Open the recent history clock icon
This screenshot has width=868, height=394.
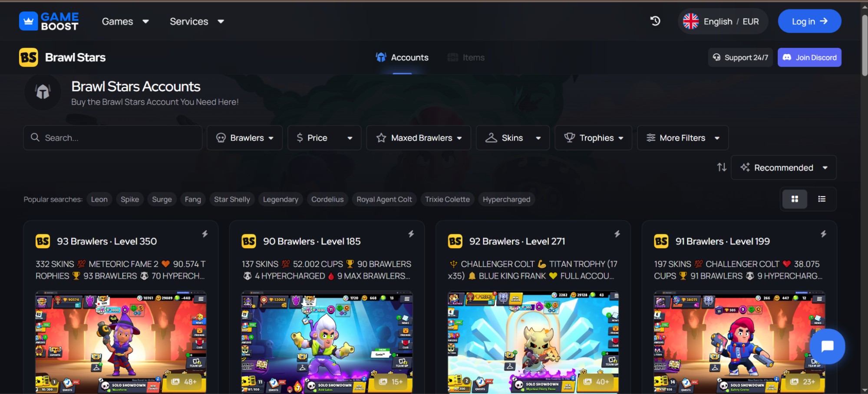click(x=655, y=21)
